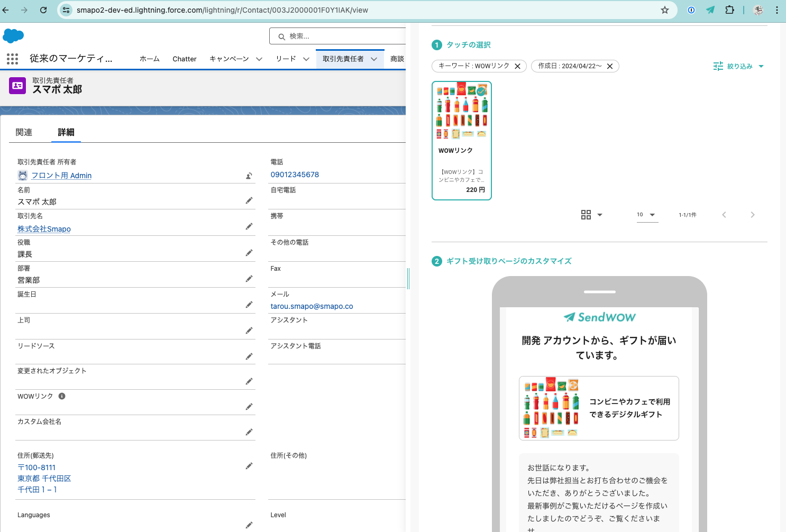Image resolution: width=786 pixels, height=532 pixels.
Task: Edit the Languages field pencil icon
Action: [249, 525]
